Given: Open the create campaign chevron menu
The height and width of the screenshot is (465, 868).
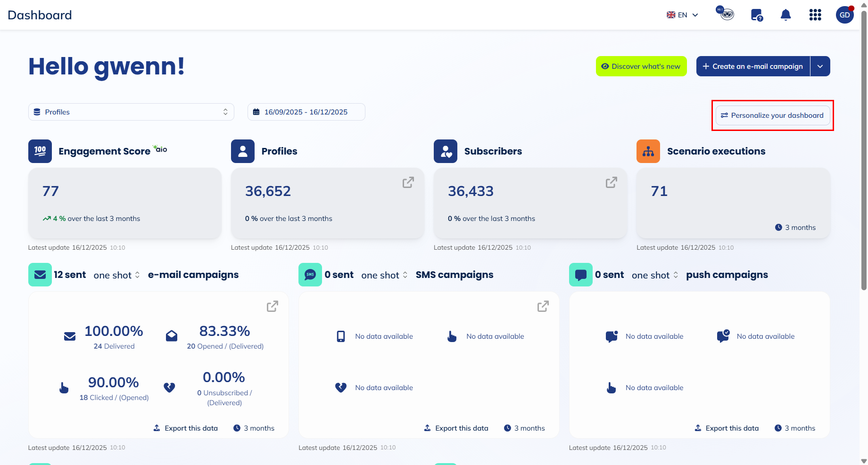Looking at the screenshot, I should point(820,66).
